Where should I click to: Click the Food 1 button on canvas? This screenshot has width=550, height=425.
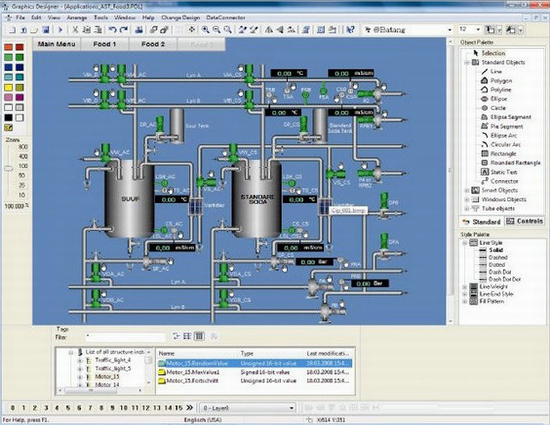[x=105, y=44]
